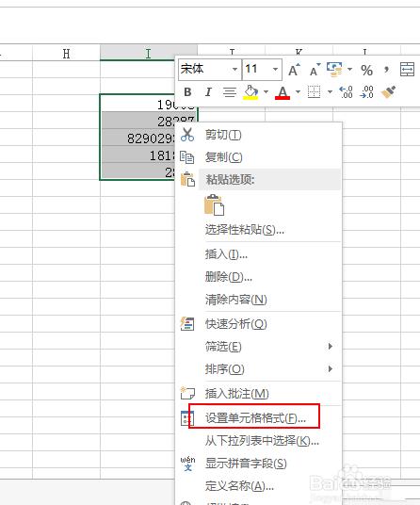The width and height of the screenshot is (420, 505).
Task: Select 删除(D)... menu entry
Action: tap(259, 277)
